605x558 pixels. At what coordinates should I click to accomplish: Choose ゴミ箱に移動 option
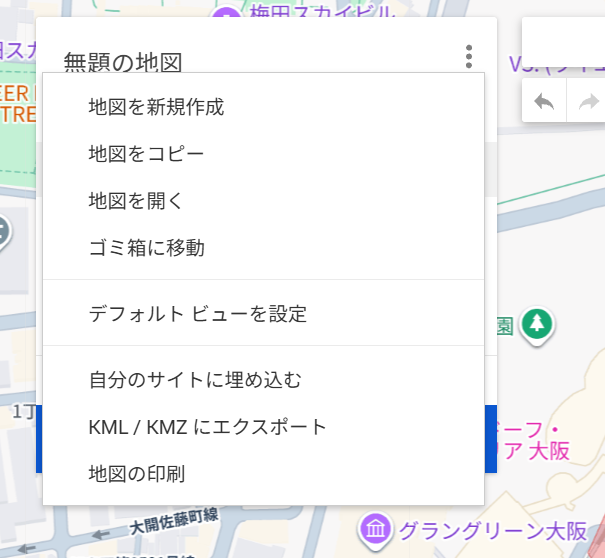coord(264,248)
